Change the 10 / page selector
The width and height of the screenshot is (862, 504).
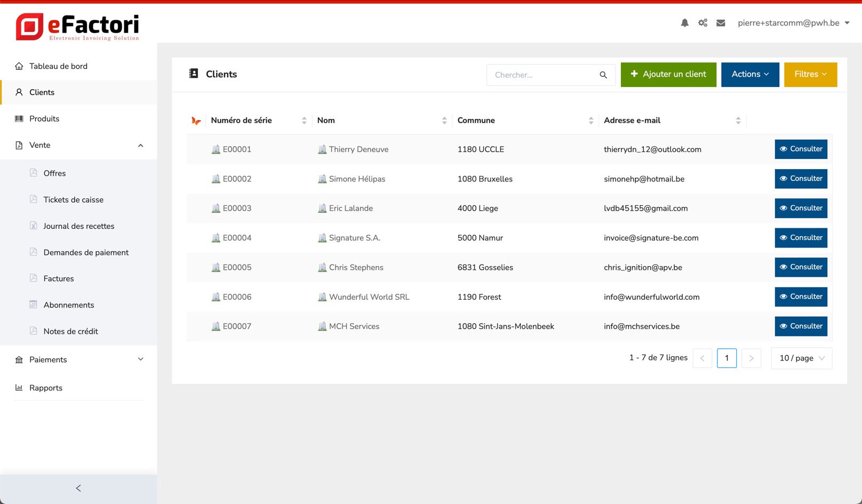(x=801, y=358)
